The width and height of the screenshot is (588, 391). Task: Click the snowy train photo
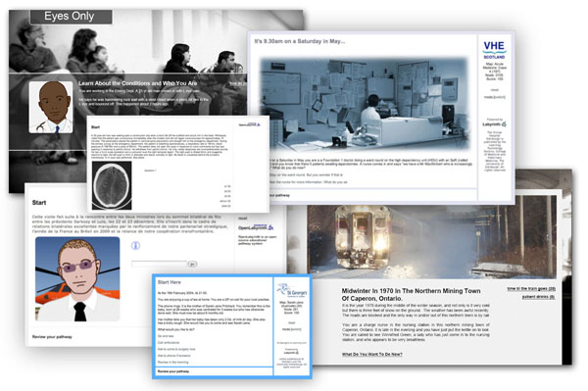[x=431, y=242]
